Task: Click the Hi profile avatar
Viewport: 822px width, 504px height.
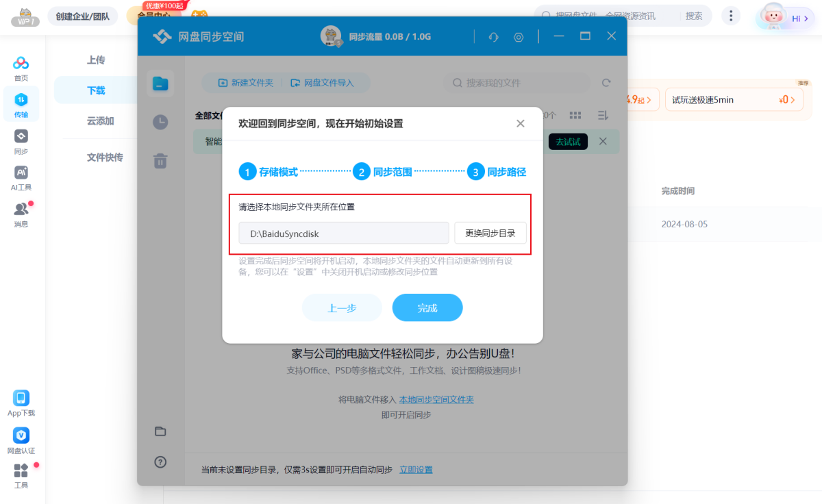Action: 786,18
